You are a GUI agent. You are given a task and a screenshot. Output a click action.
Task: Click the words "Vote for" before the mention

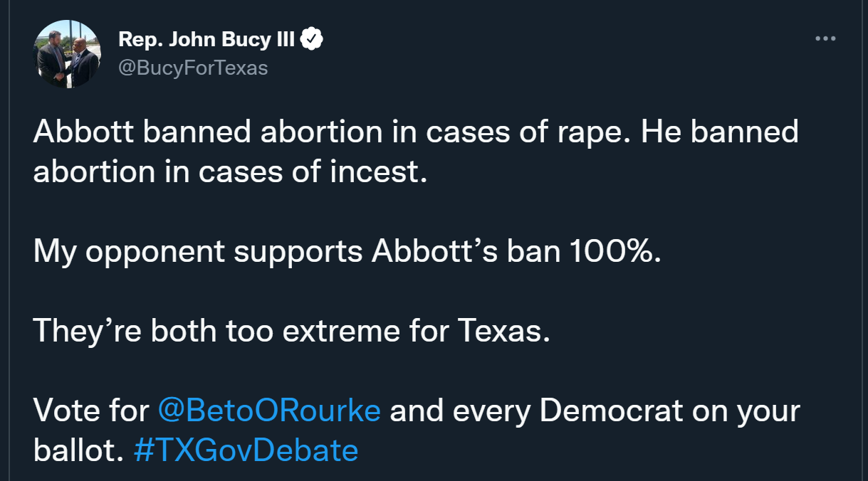[91, 411]
